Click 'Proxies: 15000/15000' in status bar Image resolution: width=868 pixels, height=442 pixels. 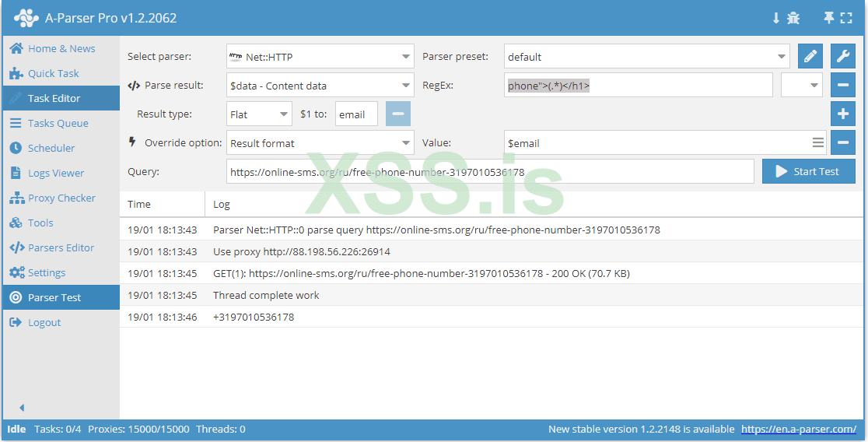[x=138, y=430]
